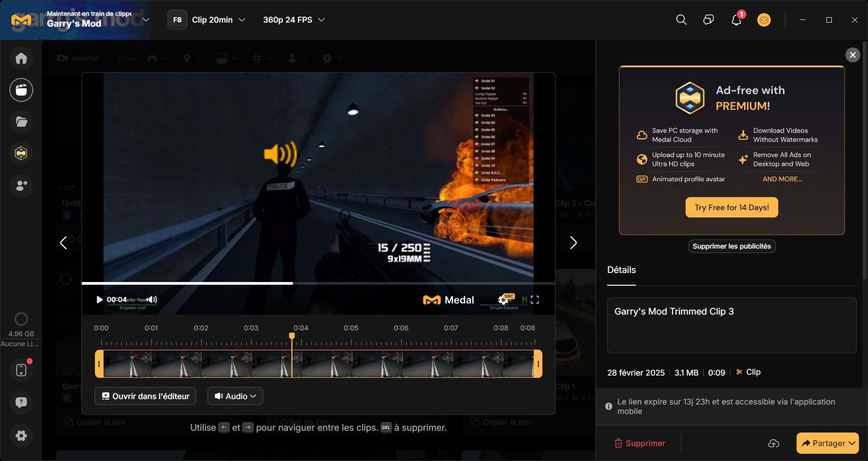
Task: Click the 3.1 MB file size
Action: (686, 373)
